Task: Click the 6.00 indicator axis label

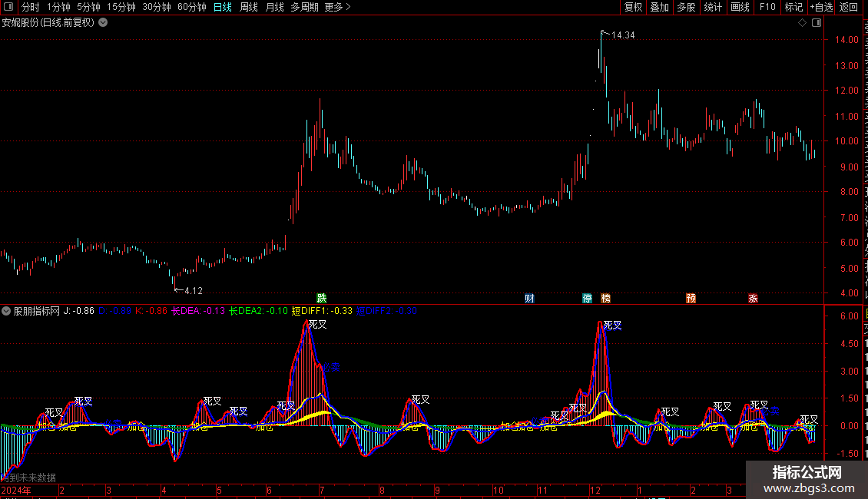Action: click(x=849, y=316)
